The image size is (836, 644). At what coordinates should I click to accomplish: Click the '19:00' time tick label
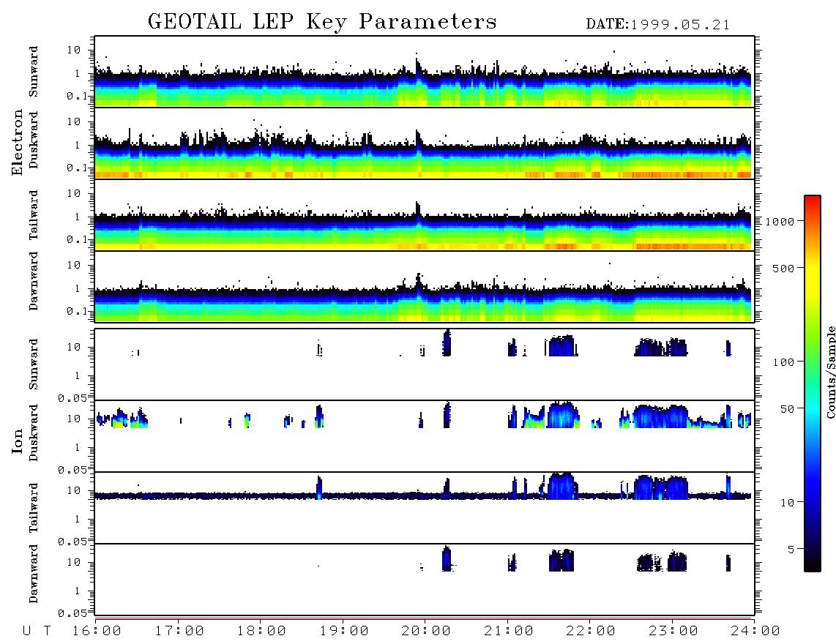pyautogui.click(x=344, y=632)
